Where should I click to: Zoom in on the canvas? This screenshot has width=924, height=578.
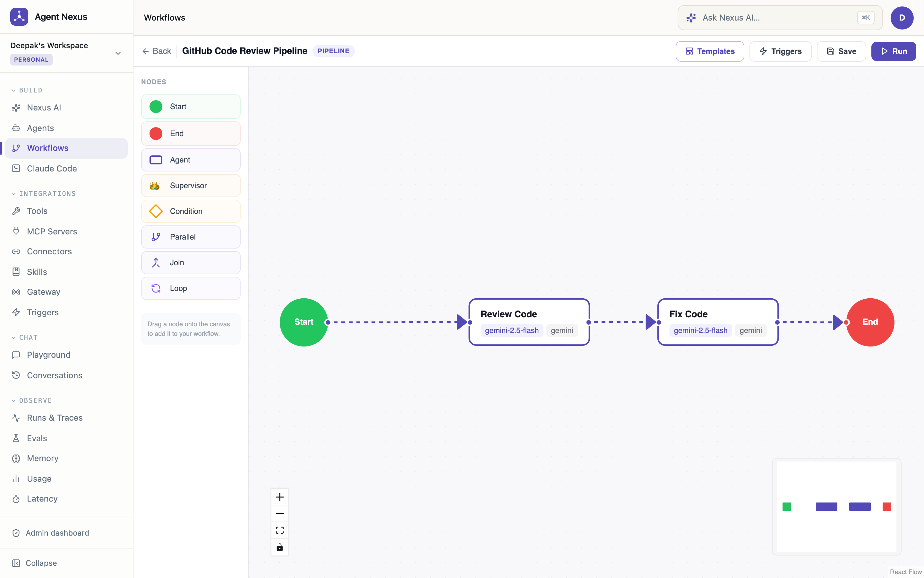279,497
